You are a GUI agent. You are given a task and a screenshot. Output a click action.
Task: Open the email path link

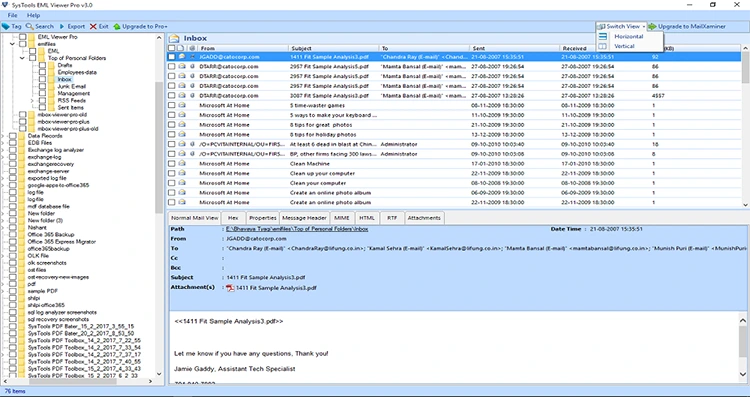pos(297,229)
